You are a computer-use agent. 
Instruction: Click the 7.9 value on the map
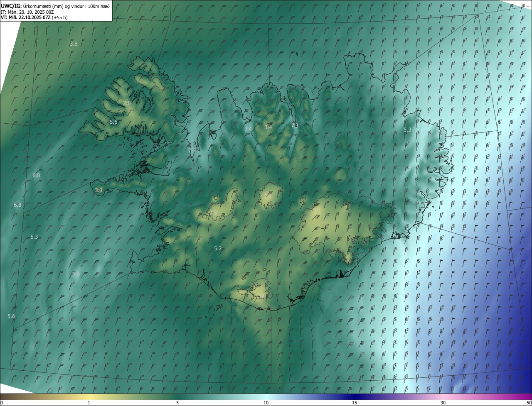[x=76, y=275]
